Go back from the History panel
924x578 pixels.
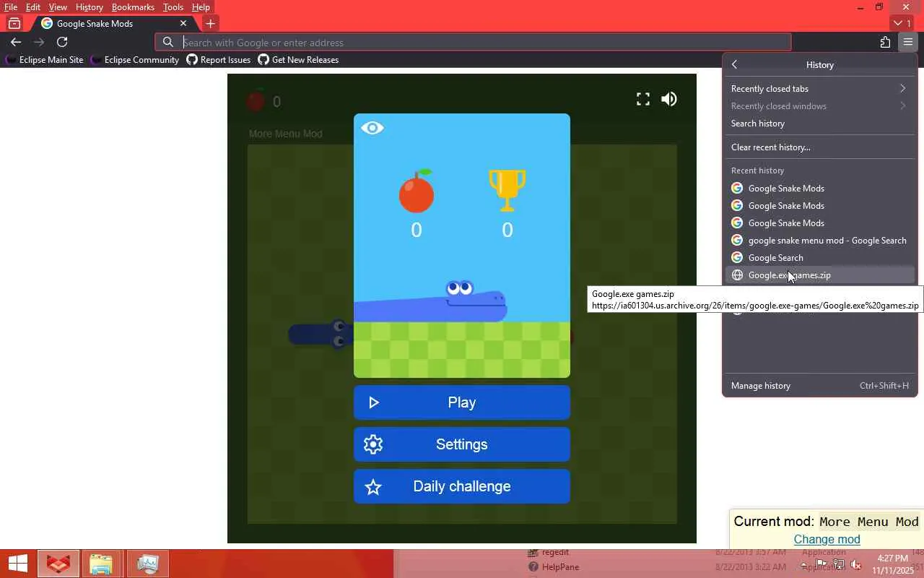(x=734, y=64)
